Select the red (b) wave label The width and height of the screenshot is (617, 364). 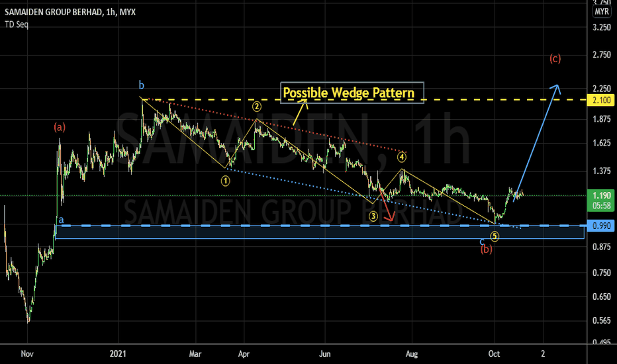point(487,249)
